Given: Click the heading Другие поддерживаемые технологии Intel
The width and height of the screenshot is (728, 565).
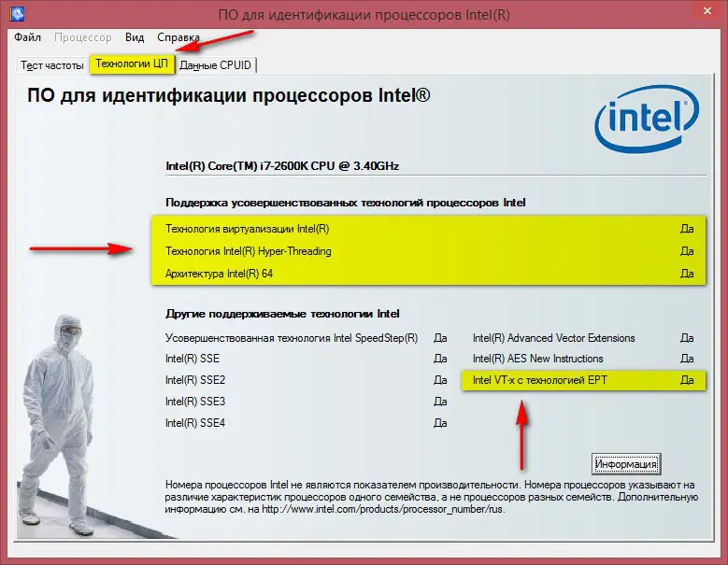Looking at the screenshot, I should tap(282, 314).
